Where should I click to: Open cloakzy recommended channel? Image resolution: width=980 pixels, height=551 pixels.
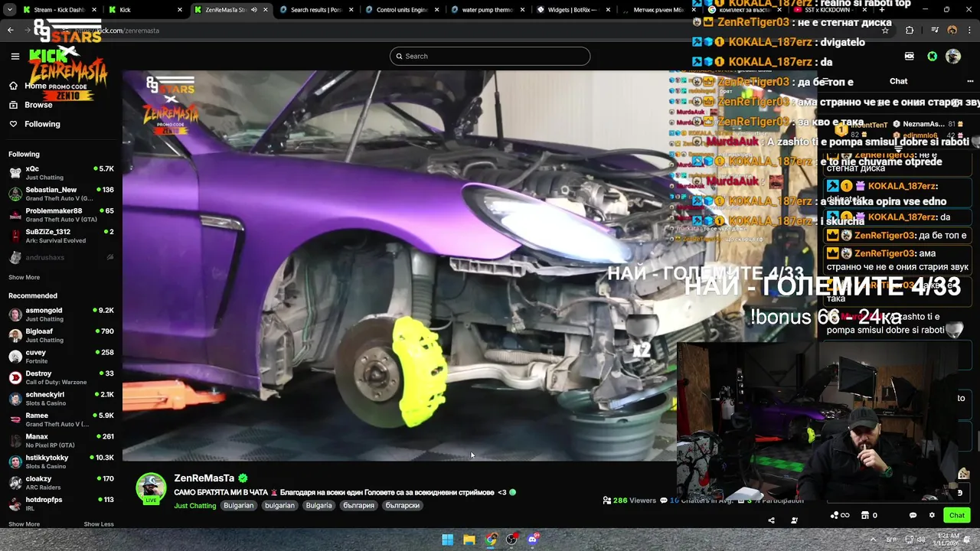[61, 482]
